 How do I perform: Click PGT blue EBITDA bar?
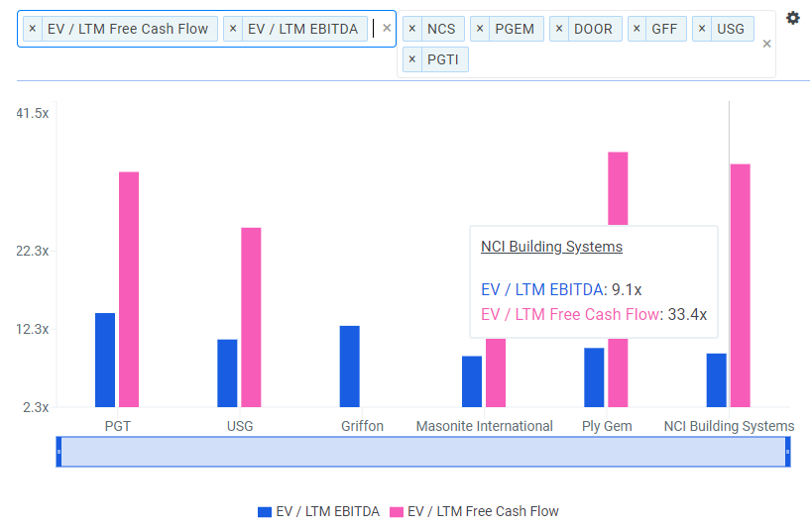point(105,361)
